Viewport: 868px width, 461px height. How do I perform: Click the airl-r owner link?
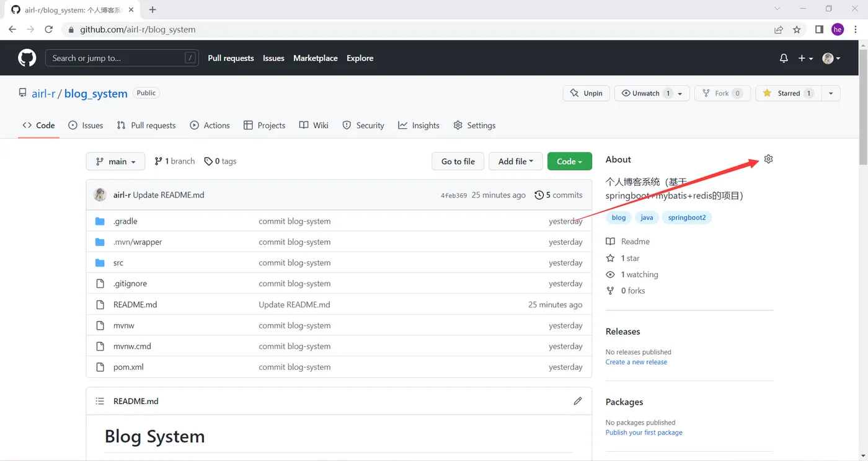[43, 94]
